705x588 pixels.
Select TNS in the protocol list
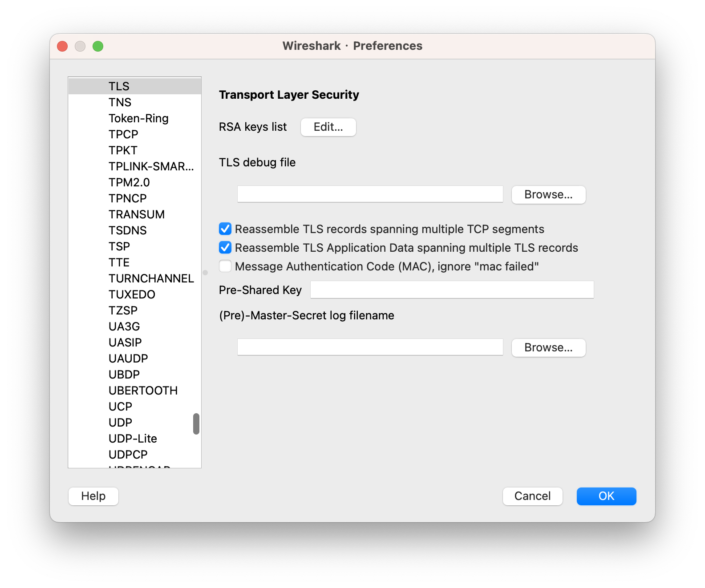(134, 102)
